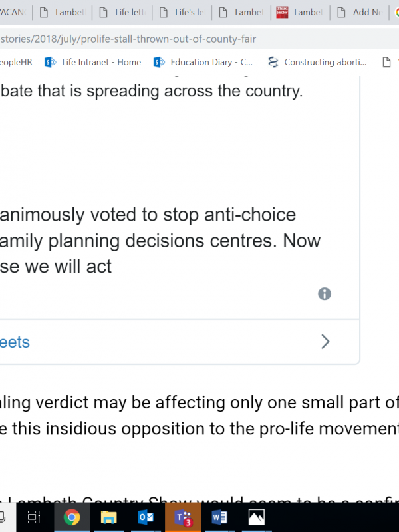Switch to the first Lambet tab

pos(63,13)
